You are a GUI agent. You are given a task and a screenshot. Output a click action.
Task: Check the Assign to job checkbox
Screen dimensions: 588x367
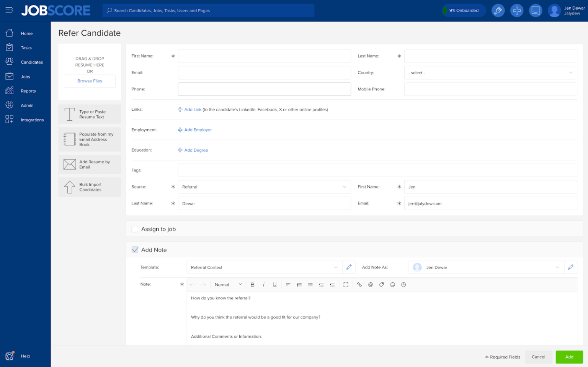point(135,229)
